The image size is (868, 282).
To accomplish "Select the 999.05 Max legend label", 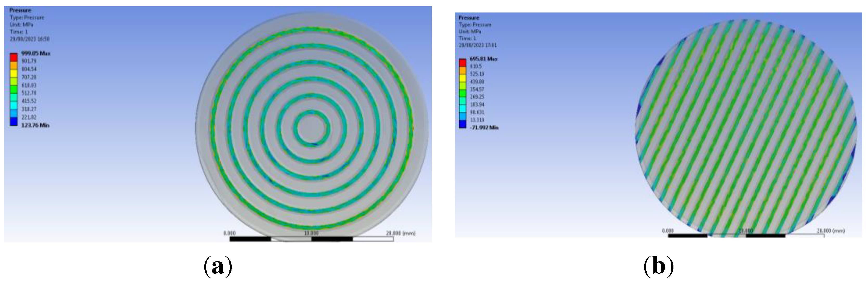I will (36, 53).
